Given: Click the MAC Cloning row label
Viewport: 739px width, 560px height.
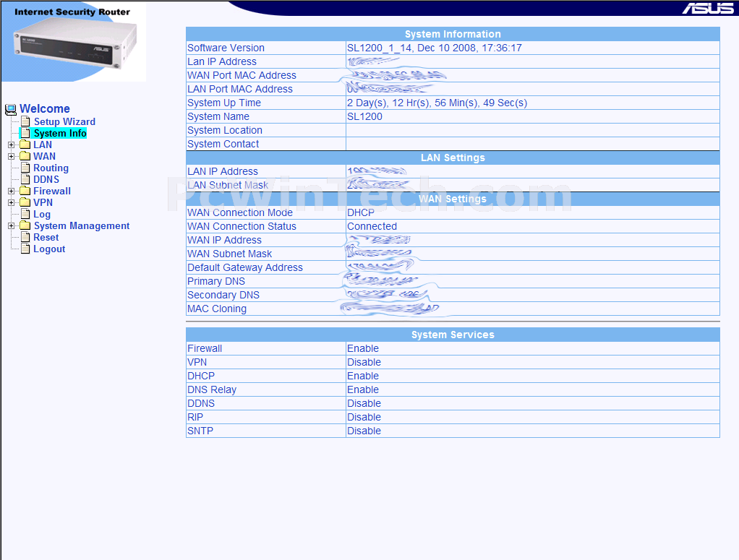Looking at the screenshot, I should (x=217, y=309).
